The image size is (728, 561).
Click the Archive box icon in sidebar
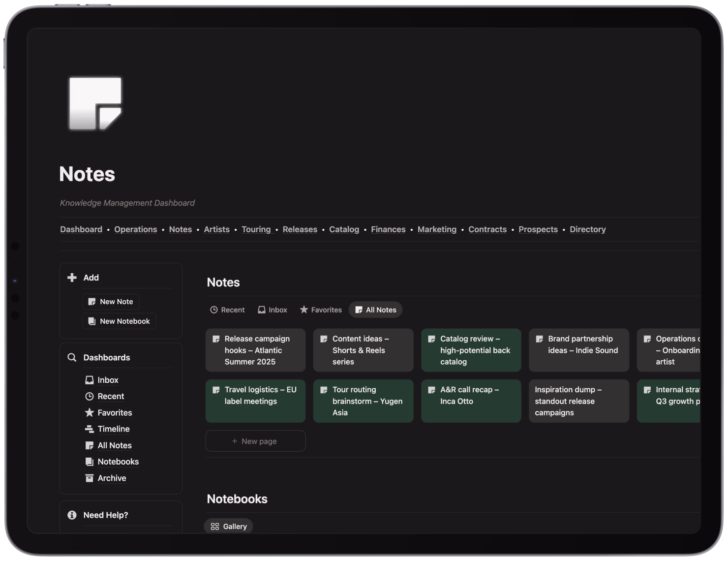[90, 478]
